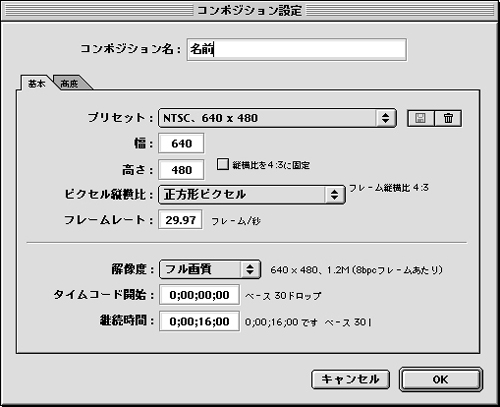Screen dimensions: 500x407
Task: Click the save preset disk icon
Action: click(421, 118)
